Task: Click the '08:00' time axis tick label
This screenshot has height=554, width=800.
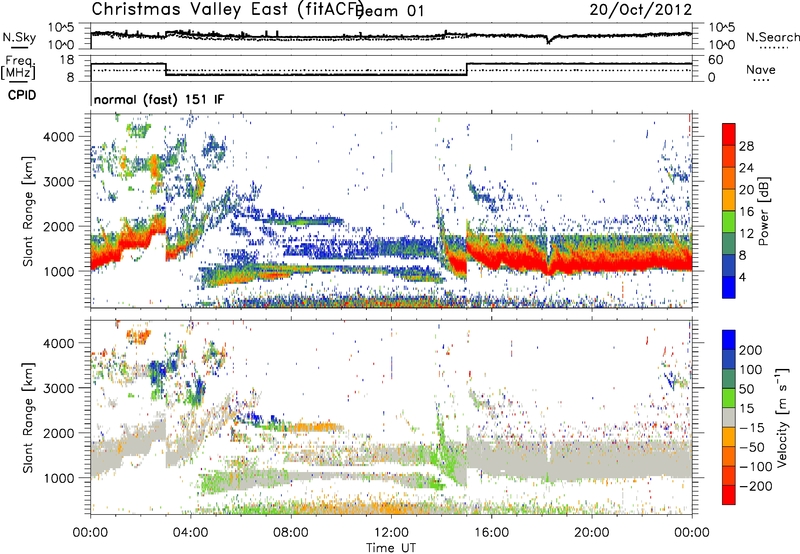Action: click(x=291, y=533)
